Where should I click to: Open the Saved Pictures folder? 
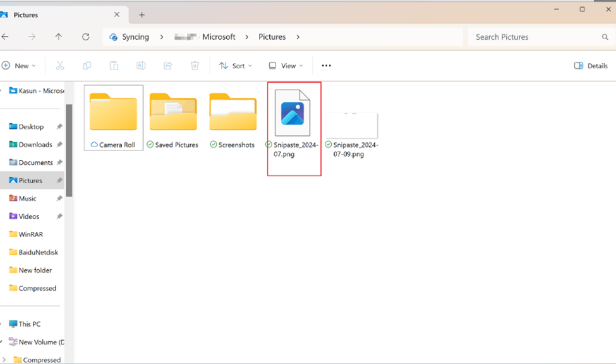[x=173, y=112]
